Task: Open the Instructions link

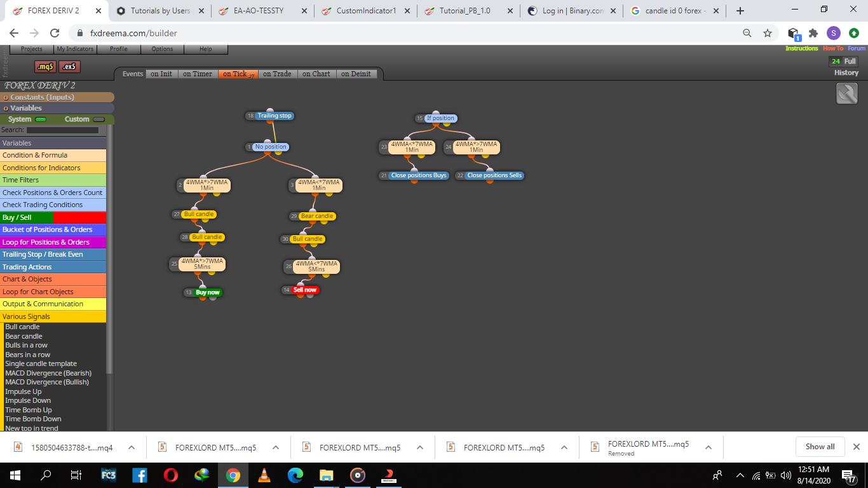Action: [x=802, y=48]
